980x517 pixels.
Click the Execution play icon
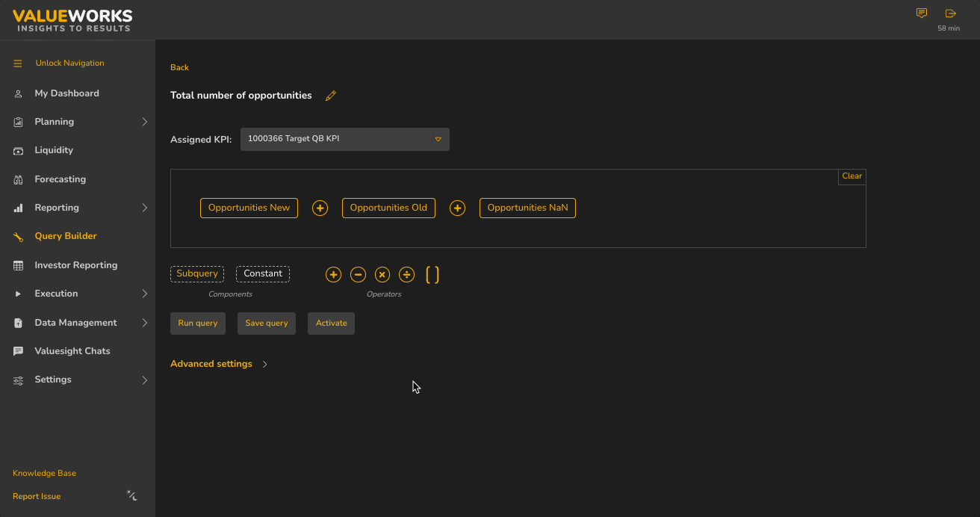coord(19,294)
